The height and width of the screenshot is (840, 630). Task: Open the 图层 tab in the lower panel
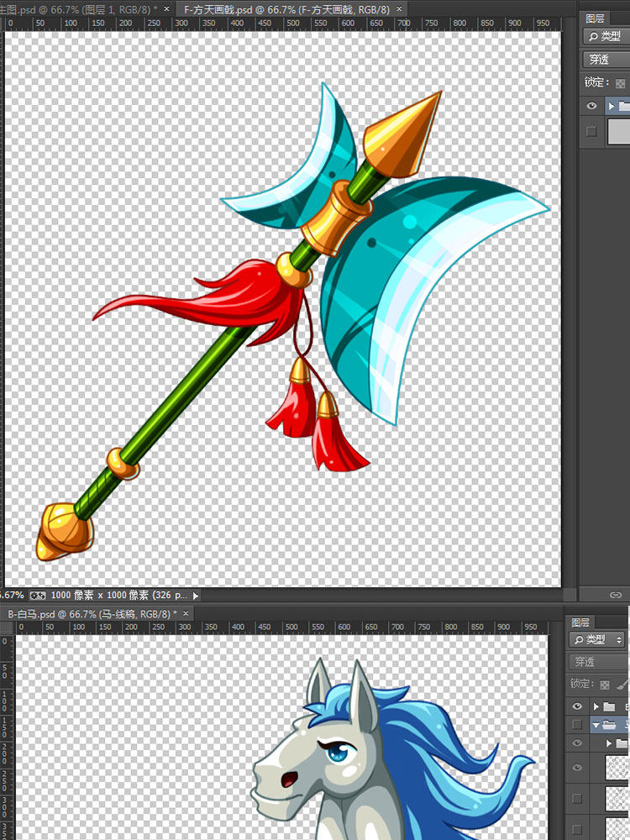pyautogui.click(x=580, y=622)
